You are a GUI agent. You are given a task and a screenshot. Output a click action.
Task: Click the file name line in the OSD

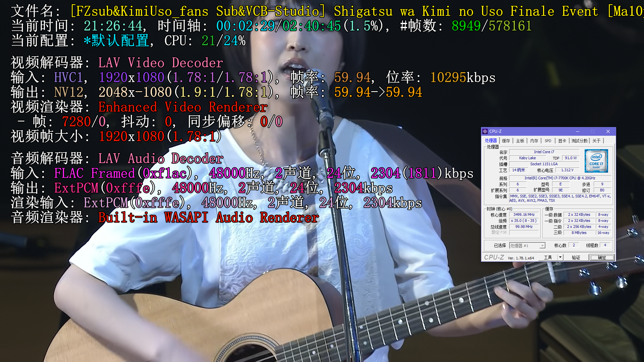tap(327, 11)
